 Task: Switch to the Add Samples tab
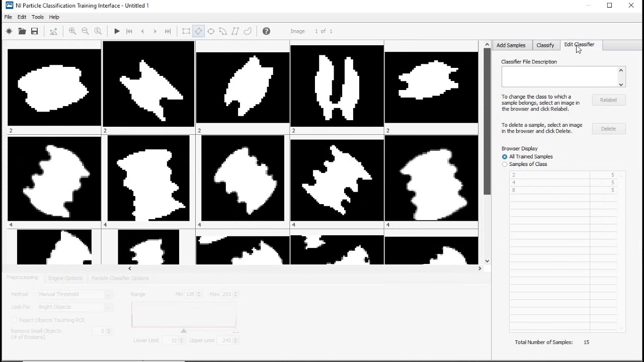point(511,45)
